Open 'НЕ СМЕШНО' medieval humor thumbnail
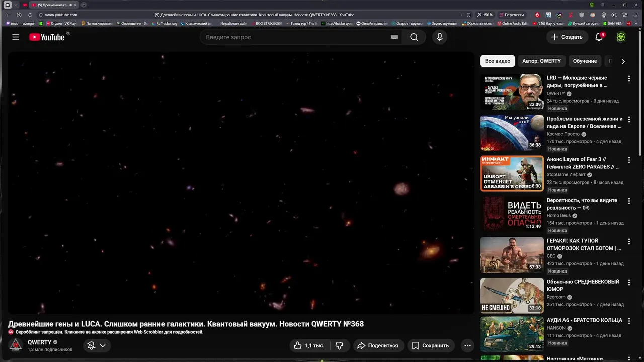644x362 pixels. pos(512,296)
